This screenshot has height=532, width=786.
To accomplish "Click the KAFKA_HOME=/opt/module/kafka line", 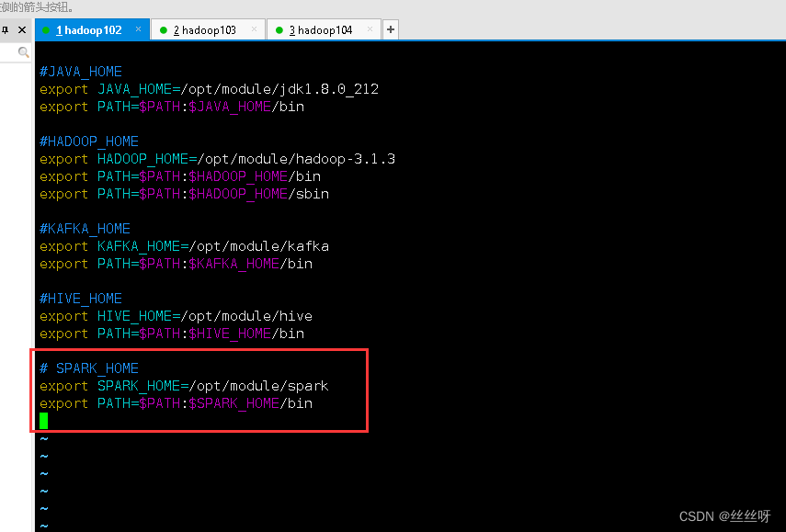I will click(185, 246).
